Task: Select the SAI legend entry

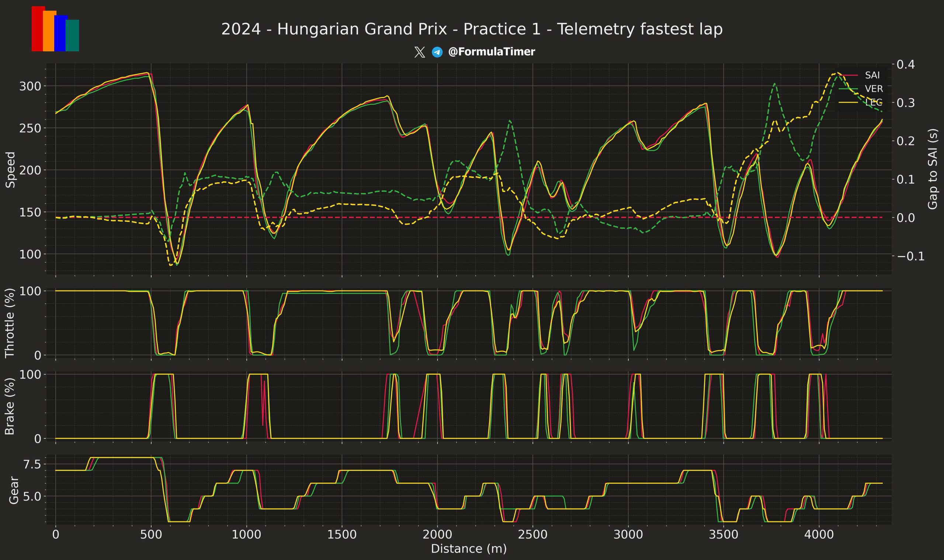Action: (872, 75)
